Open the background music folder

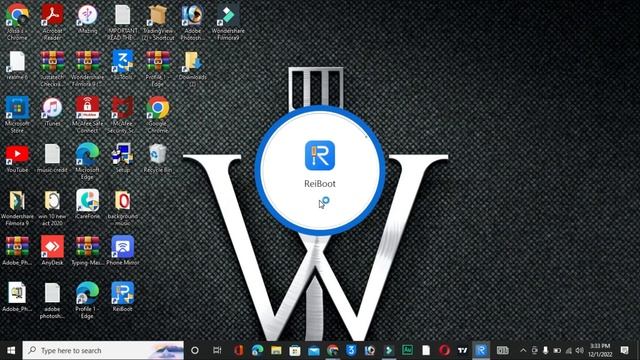pyautogui.click(x=122, y=207)
